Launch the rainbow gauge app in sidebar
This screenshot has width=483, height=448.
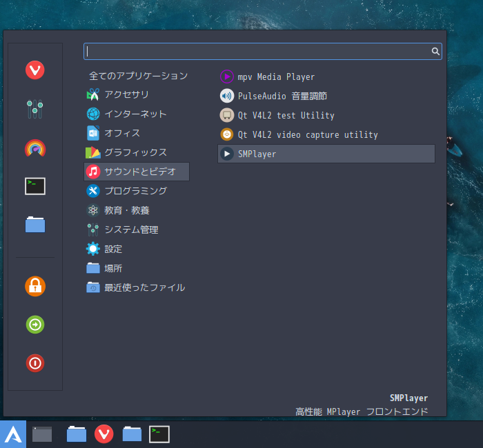click(x=35, y=148)
